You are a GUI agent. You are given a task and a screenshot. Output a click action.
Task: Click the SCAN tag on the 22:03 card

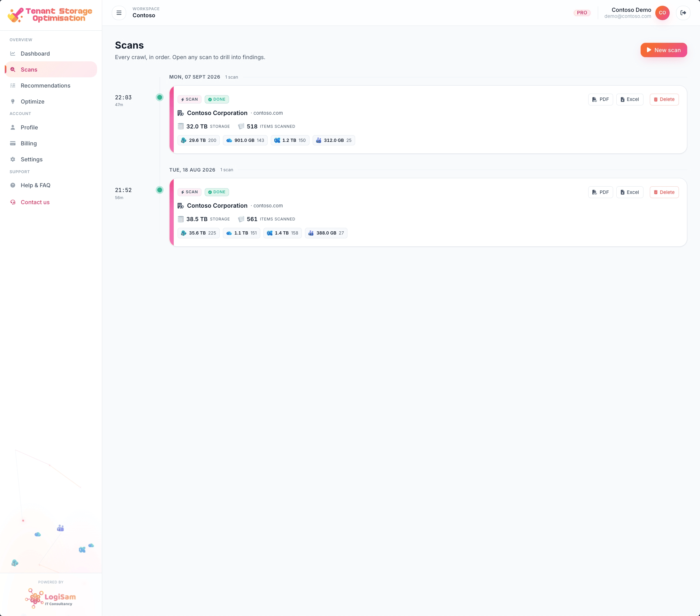coord(189,99)
